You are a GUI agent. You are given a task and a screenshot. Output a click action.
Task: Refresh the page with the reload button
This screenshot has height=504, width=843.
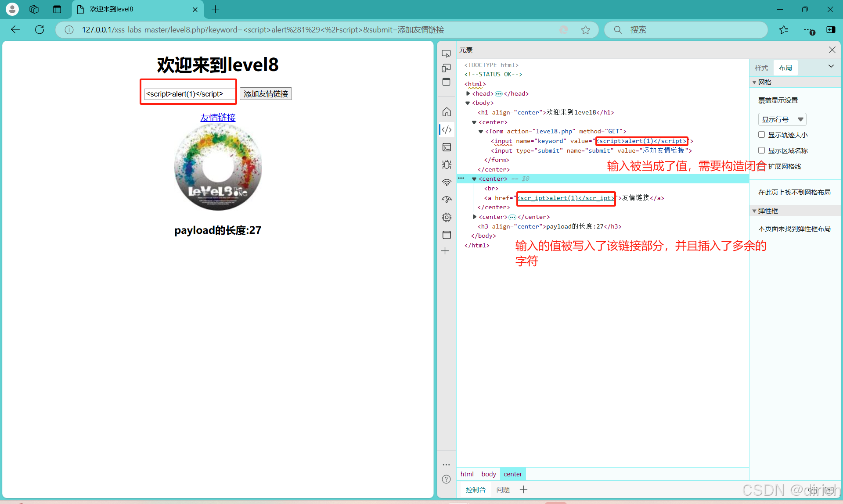[x=40, y=29]
